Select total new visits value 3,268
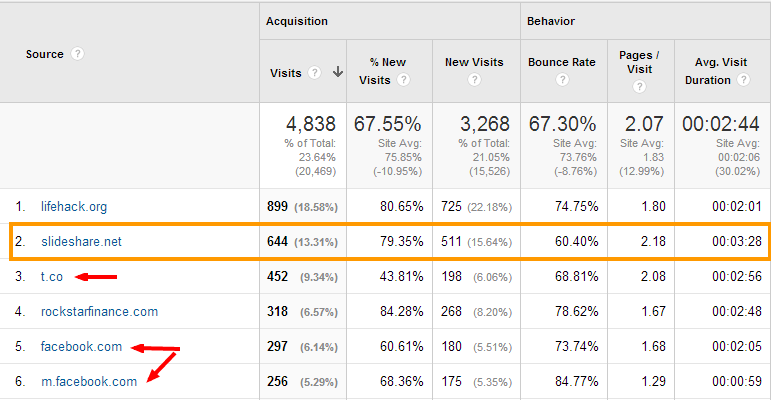Viewport: 771px width, 400px height. [485, 123]
